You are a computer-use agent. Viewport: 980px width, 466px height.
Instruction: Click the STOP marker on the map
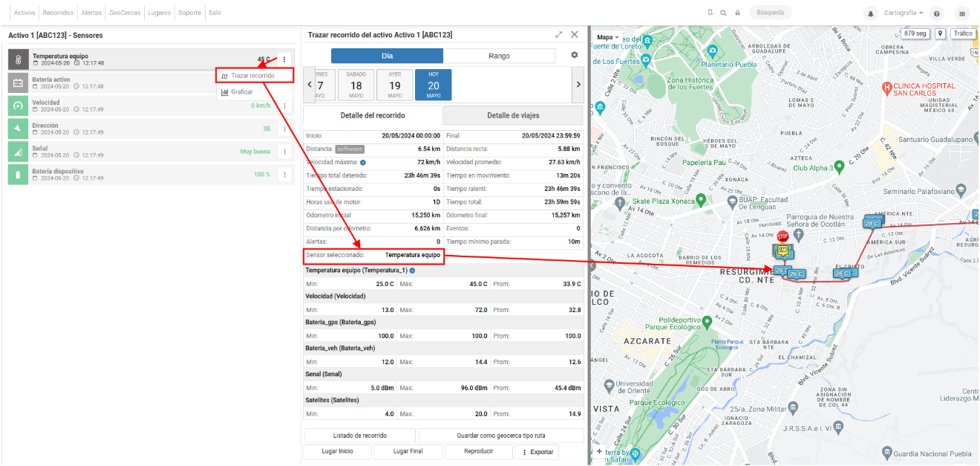[x=782, y=235]
